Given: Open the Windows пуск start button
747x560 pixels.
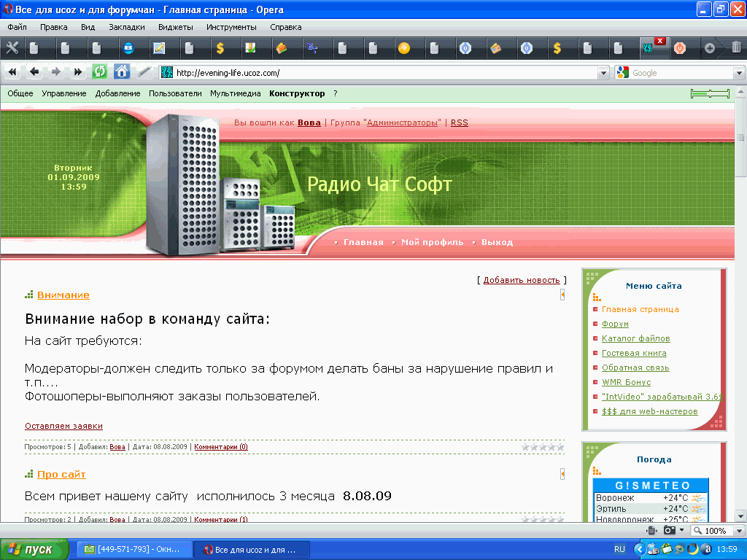Looking at the screenshot, I should 34,550.
